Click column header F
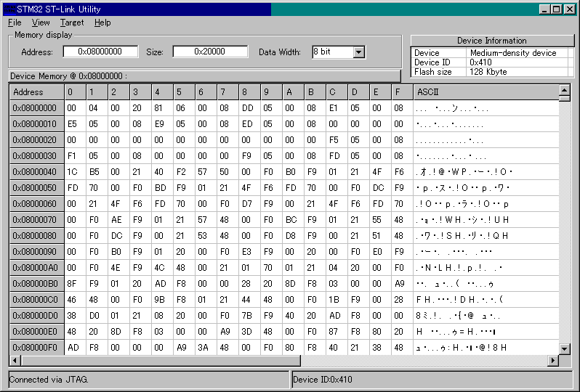Screen dimensions: 580x392 402,92
